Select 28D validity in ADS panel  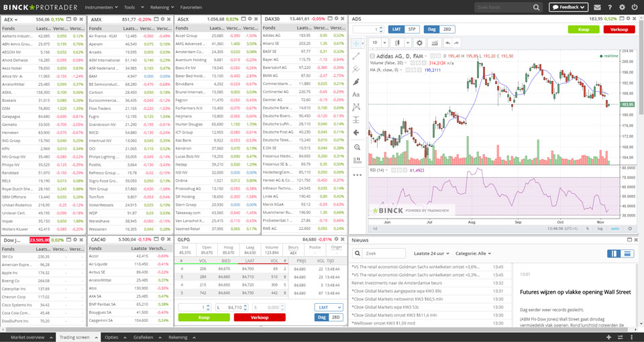(x=447, y=30)
